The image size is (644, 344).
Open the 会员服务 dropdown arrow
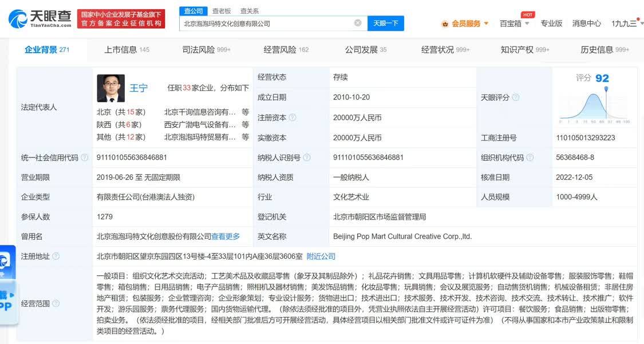(486, 23)
